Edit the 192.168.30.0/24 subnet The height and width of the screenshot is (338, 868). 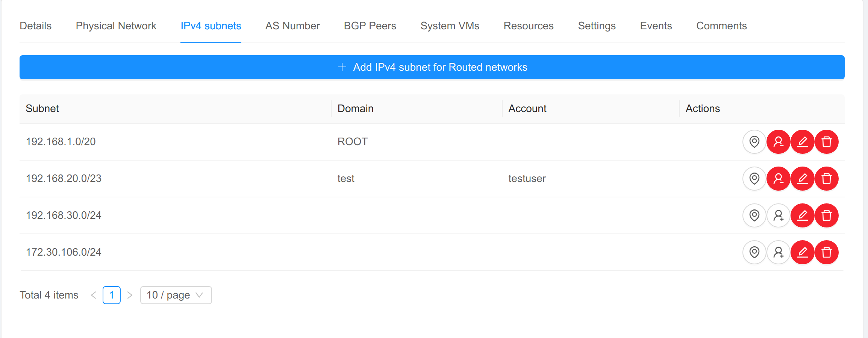pos(802,215)
